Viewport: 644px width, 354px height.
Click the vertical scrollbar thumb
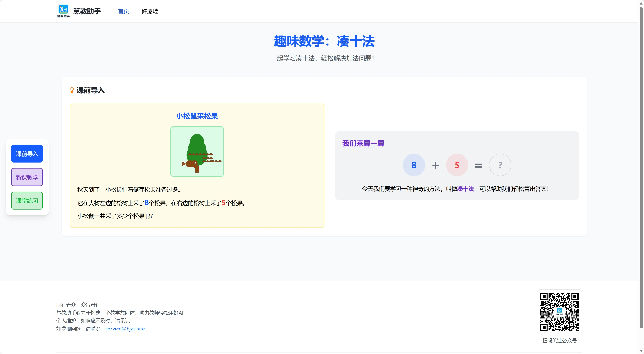coord(641,167)
